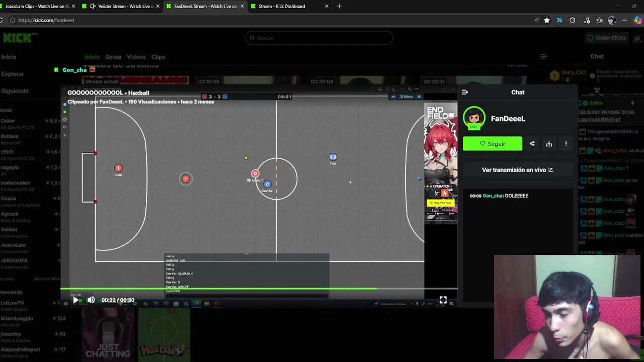This screenshot has width=644, height=362.
Task: Open a new browser tab
Action: (339, 6)
